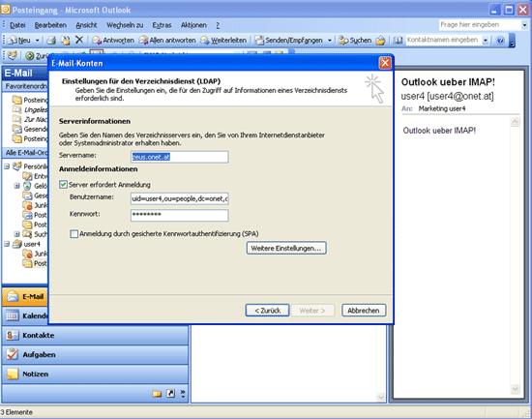Open the Extras menu

[x=162, y=25]
